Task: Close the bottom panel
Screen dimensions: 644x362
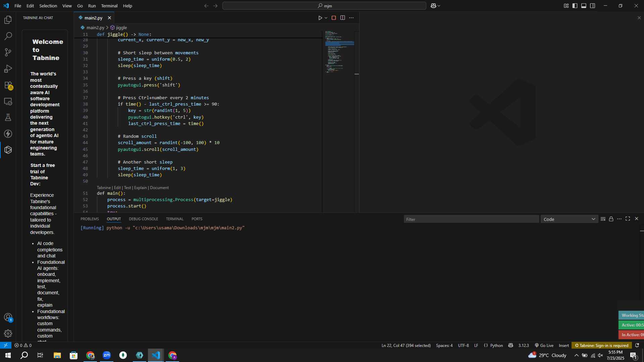Action: tap(636, 219)
